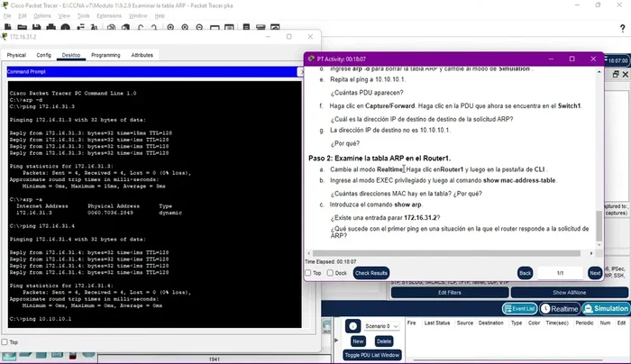This screenshot has height=364, width=631.
Task: Click the PT Activity horizontal scrollbar
Action: [x=447, y=253]
